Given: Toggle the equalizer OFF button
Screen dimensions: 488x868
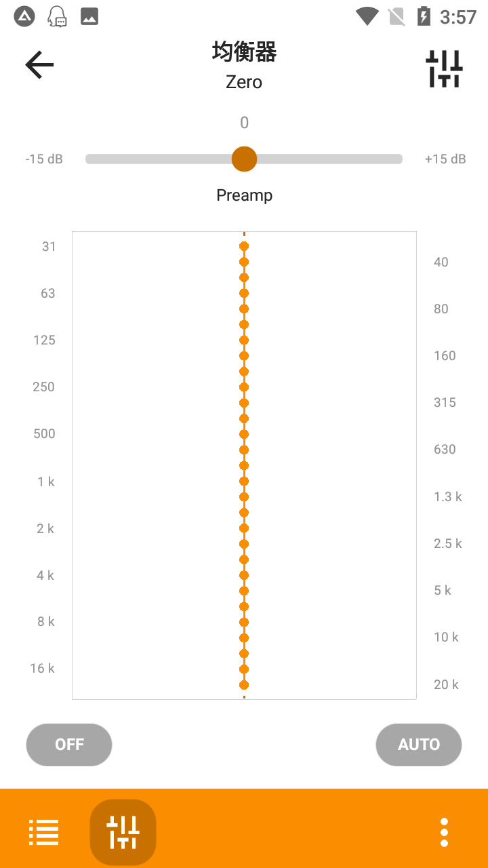Looking at the screenshot, I should [x=69, y=745].
